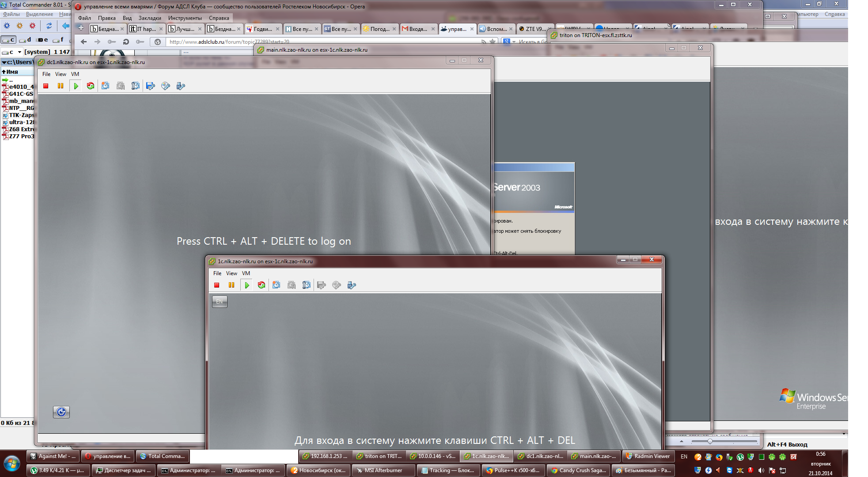
Task: Connect USB device icon in 1c console
Action: 352,285
